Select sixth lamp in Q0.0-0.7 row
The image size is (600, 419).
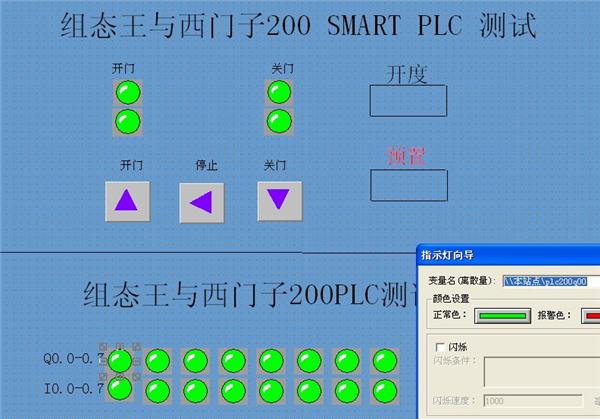coord(309,361)
